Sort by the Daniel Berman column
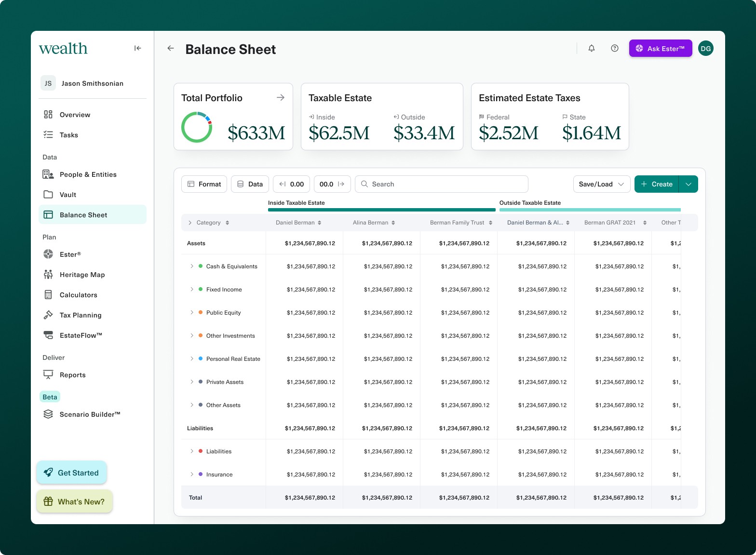 tap(319, 223)
